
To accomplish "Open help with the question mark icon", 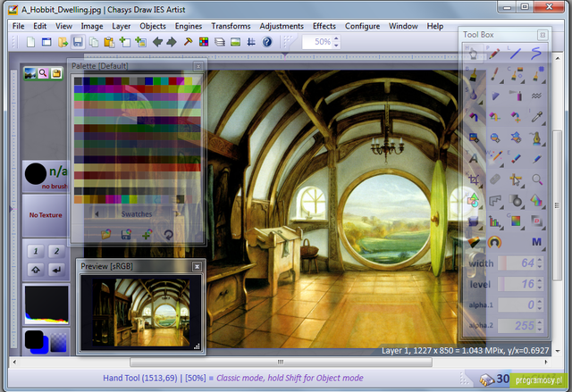I will tap(267, 42).
